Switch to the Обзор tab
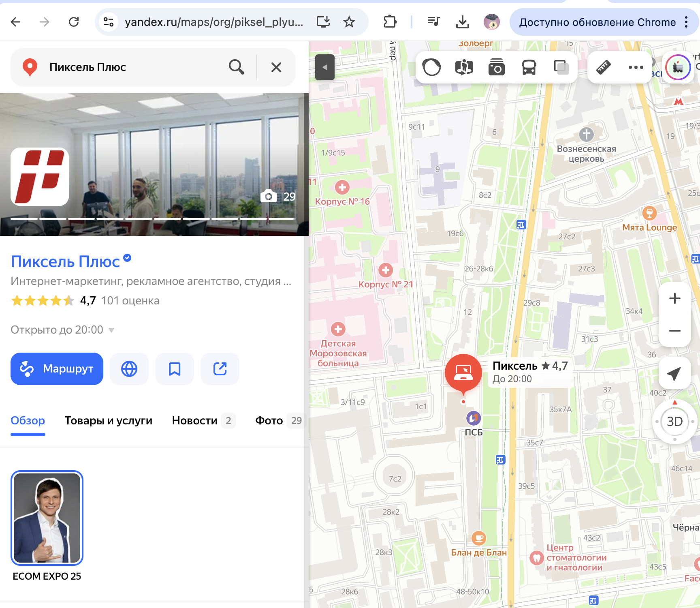The image size is (700, 608). coord(28,421)
